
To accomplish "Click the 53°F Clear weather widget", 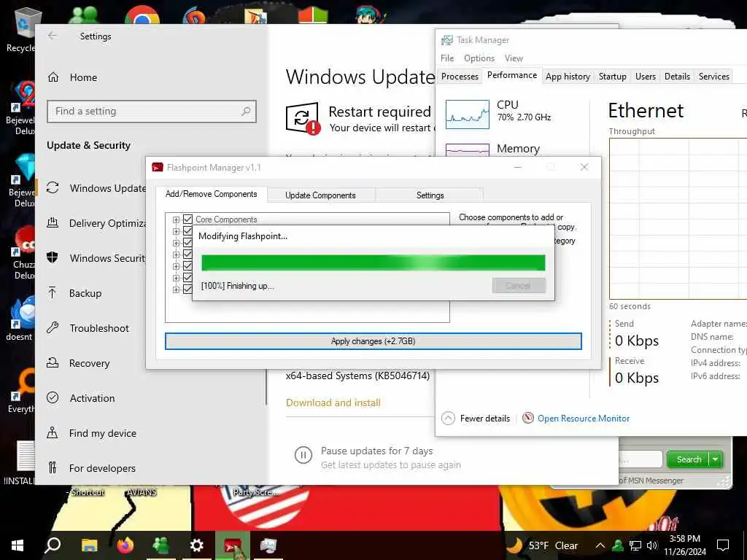I will [x=542, y=545].
